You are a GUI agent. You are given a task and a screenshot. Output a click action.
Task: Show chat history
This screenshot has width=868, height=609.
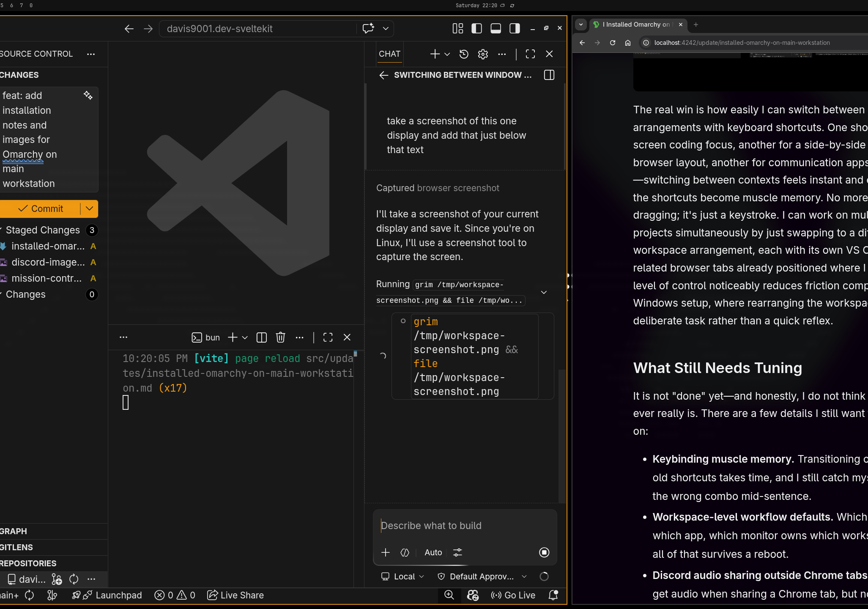pyautogui.click(x=464, y=54)
